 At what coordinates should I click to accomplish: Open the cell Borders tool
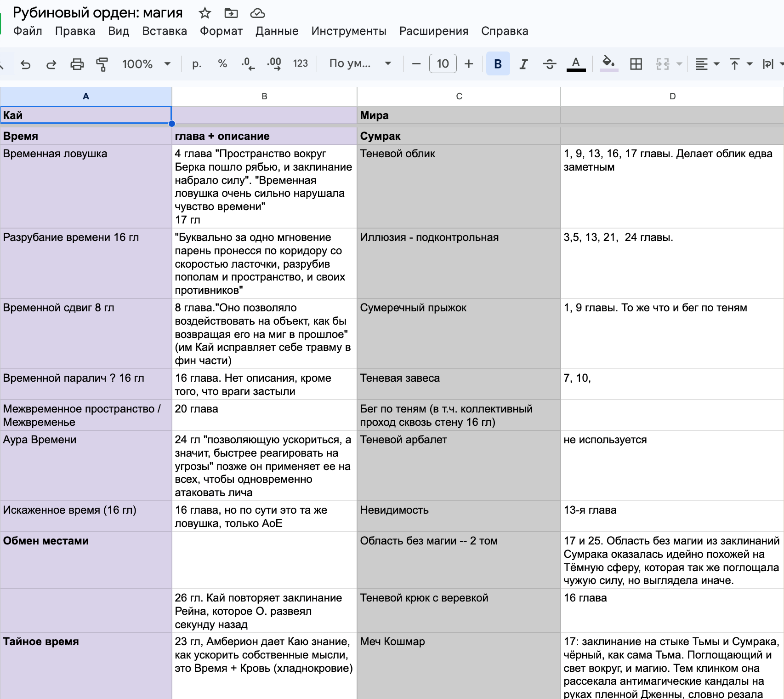click(x=636, y=64)
